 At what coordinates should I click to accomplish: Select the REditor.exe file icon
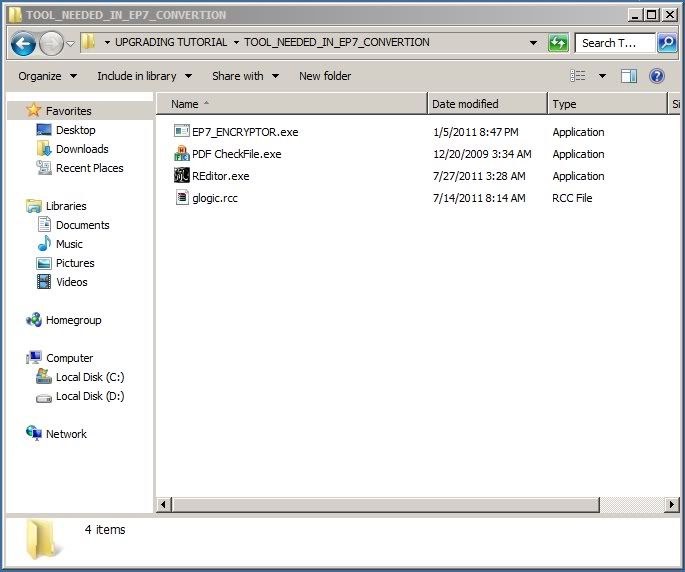point(181,176)
